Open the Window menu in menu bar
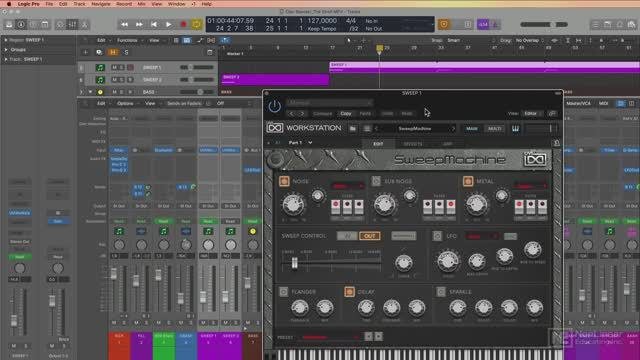The height and width of the screenshot is (360, 640). (177, 4)
